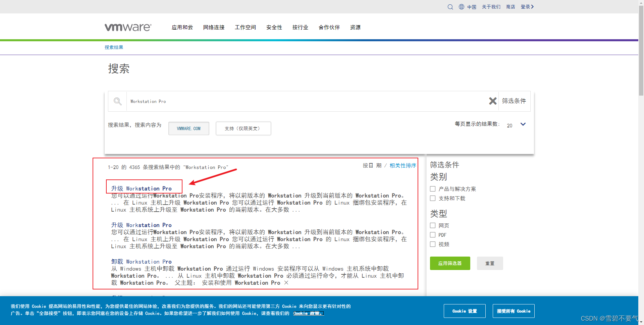Image resolution: width=644 pixels, height=325 pixels.
Task: Click the 类型 filter heading
Action: [x=438, y=213]
